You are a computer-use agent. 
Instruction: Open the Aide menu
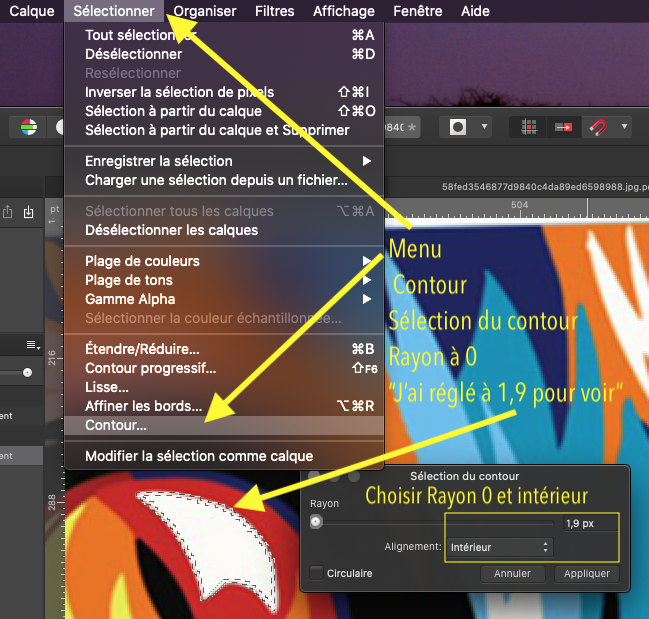pyautogui.click(x=475, y=11)
